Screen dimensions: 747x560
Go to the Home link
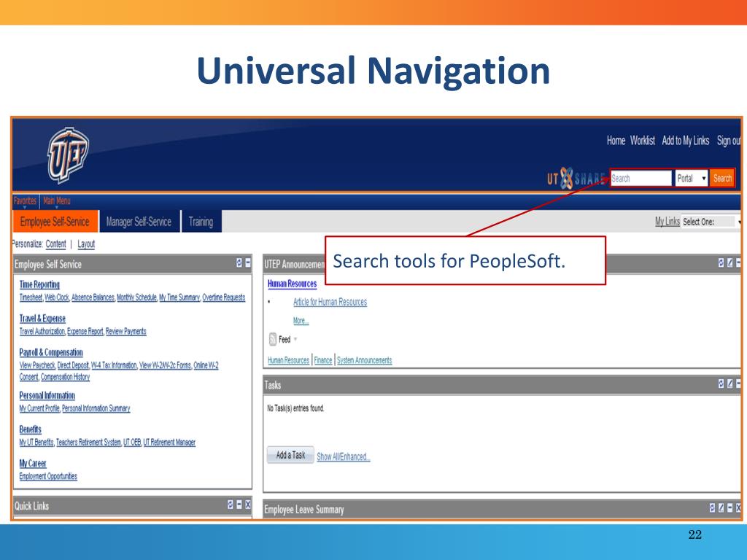(x=616, y=141)
